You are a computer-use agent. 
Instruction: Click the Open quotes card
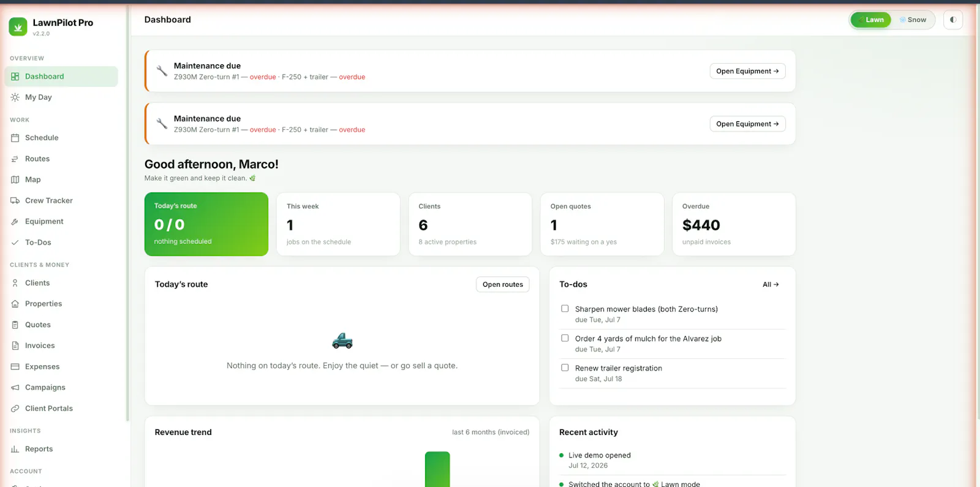[602, 224]
